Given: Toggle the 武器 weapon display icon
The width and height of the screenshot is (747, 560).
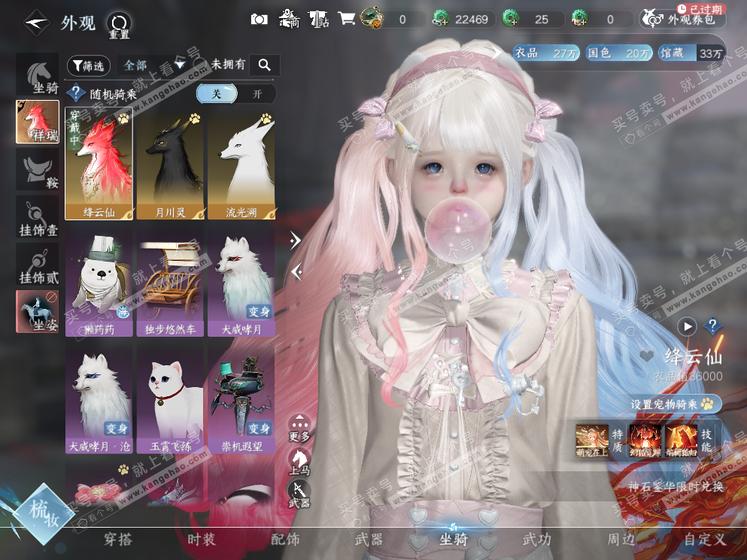Looking at the screenshot, I should [x=299, y=494].
